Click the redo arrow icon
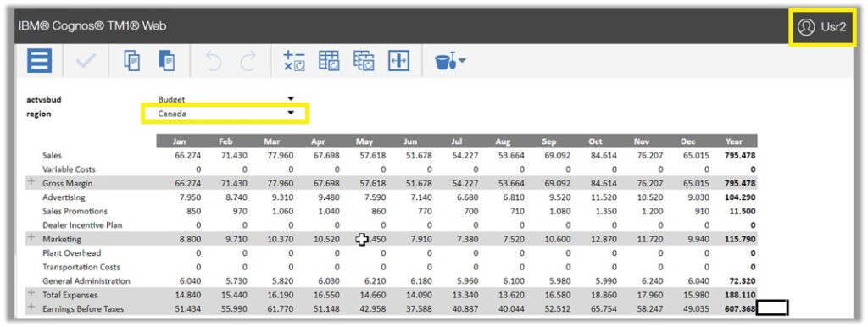Screen dimensions: 868x327 click(x=248, y=61)
